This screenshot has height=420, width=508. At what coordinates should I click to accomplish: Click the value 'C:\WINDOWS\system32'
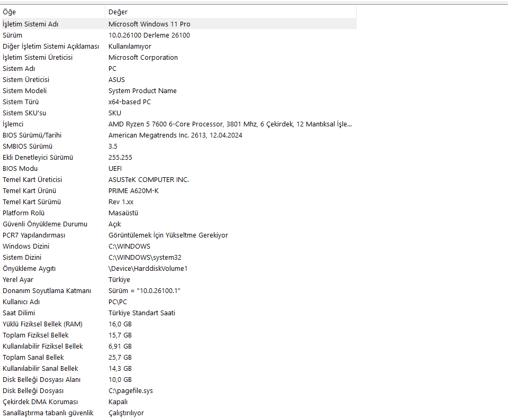click(x=145, y=258)
